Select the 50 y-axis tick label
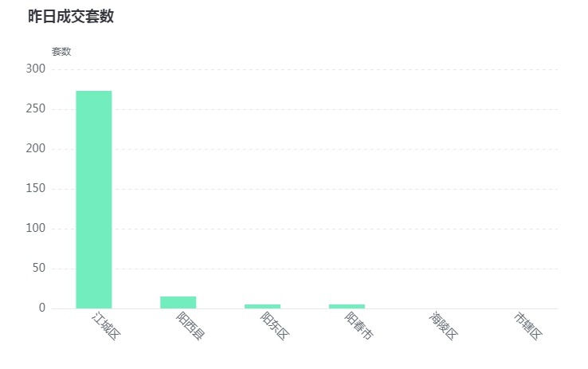Screen dimensions: 588x369 pyautogui.click(x=38, y=268)
